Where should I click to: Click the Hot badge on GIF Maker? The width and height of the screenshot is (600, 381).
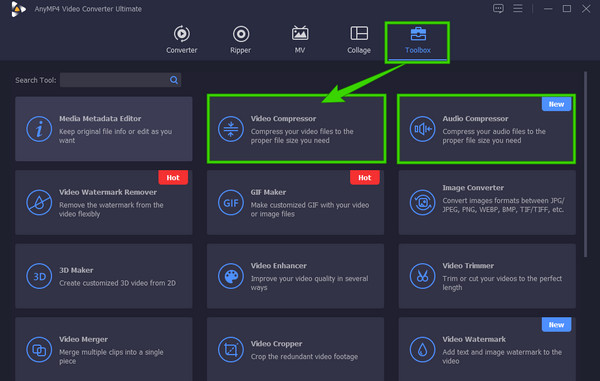(x=365, y=177)
